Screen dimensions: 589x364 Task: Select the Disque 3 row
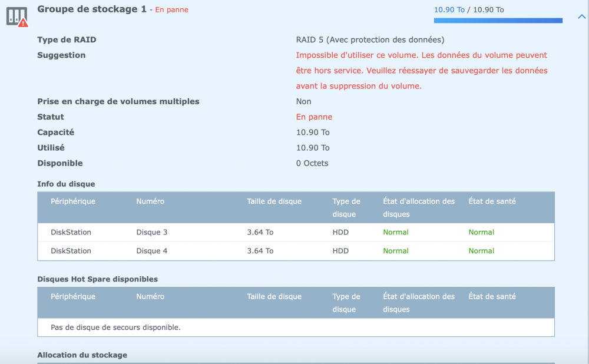pyautogui.click(x=296, y=232)
